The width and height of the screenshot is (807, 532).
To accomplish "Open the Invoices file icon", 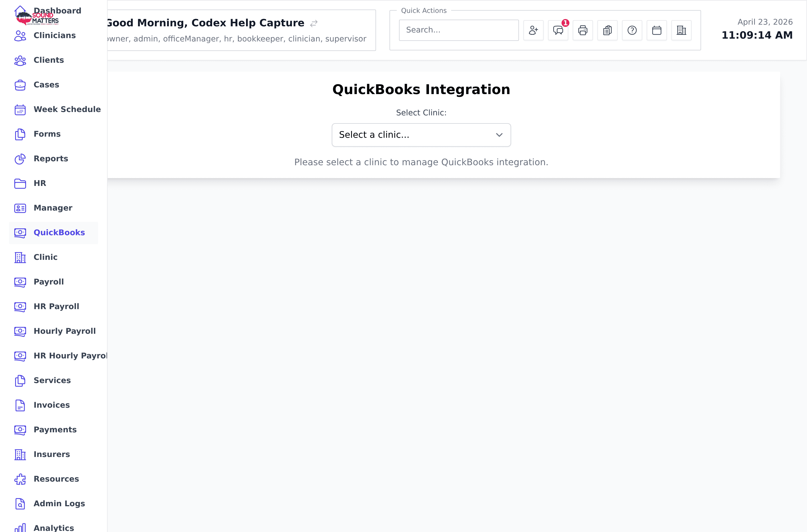I will tap(20, 405).
